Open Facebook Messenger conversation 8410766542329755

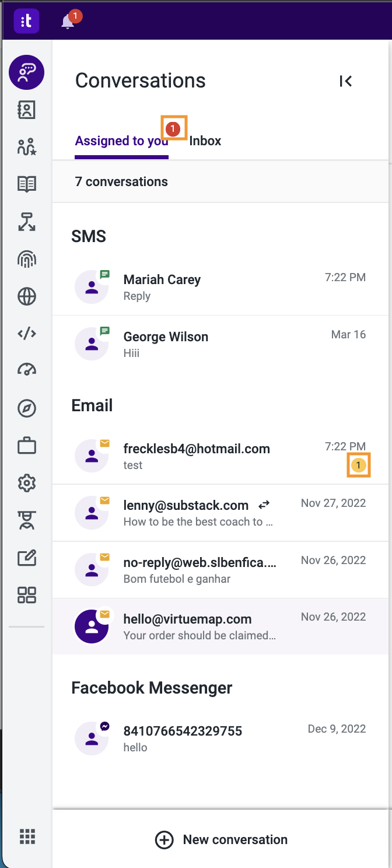click(220, 738)
